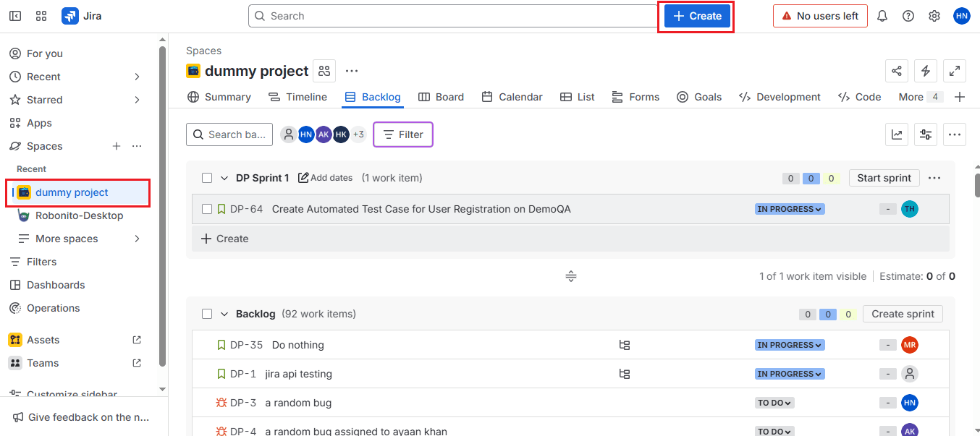Open the view settings sliders icon
The height and width of the screenshot is (436, 980).
pos(926,134)
